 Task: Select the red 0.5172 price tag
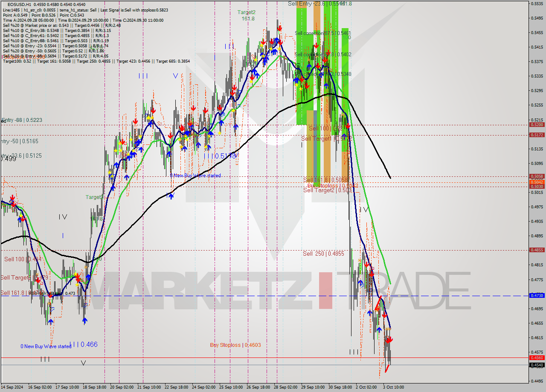click(537, 135)
